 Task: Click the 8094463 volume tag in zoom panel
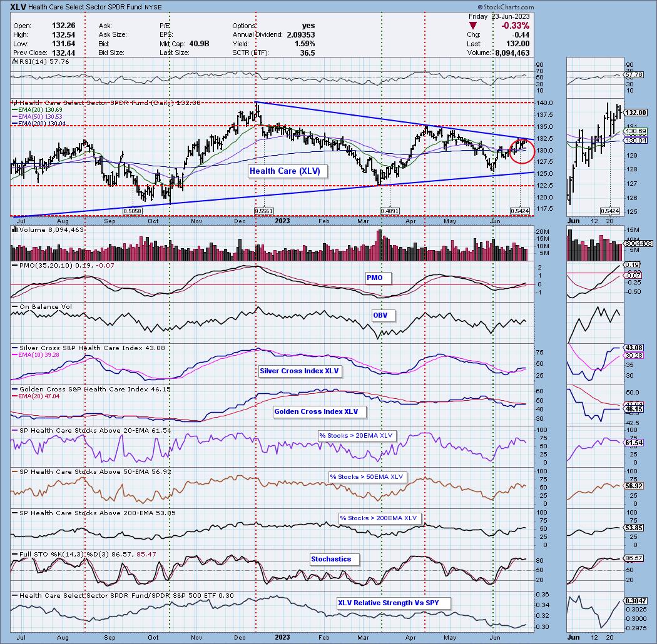click(638, 243)
